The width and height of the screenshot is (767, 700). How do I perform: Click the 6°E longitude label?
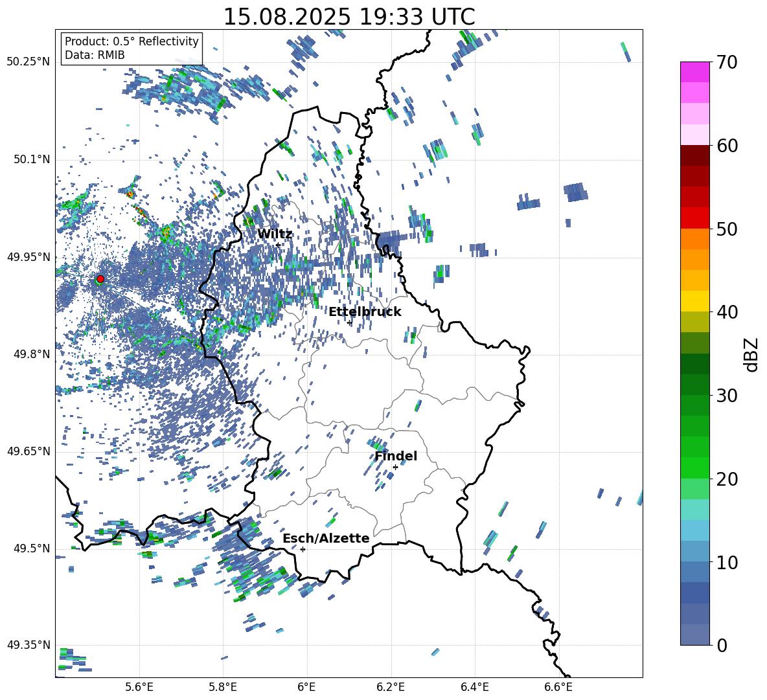(x=306, y=687)
